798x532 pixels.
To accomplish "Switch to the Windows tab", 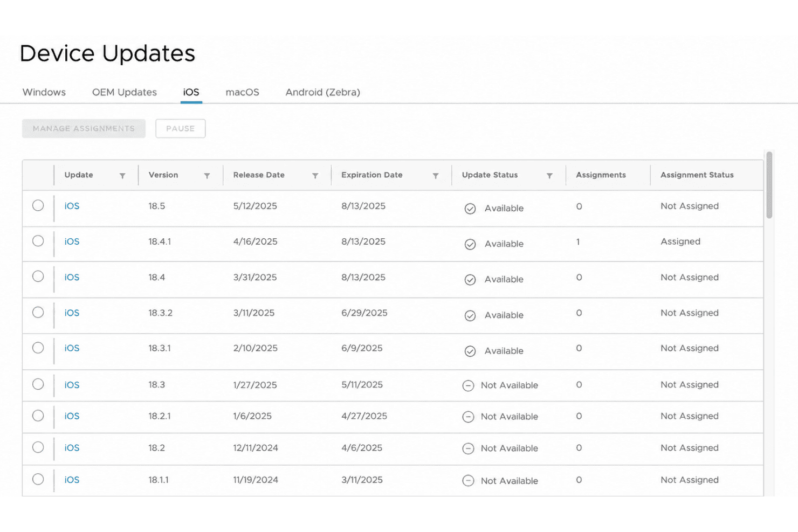I will coord(44,92).
